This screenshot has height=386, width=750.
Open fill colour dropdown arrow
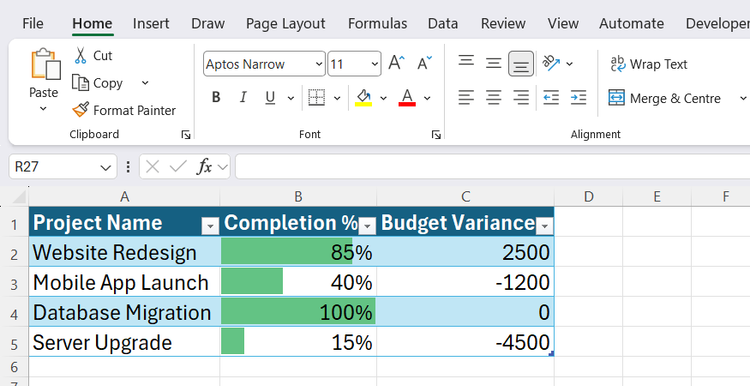pyautogui.click(x=383, y=98)
